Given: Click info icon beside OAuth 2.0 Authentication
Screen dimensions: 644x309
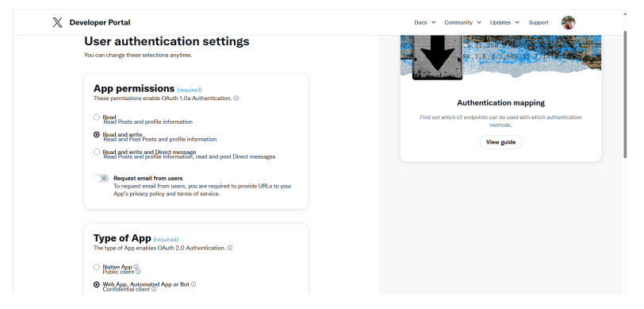Looking at the screenshot, I should point(230,248).
